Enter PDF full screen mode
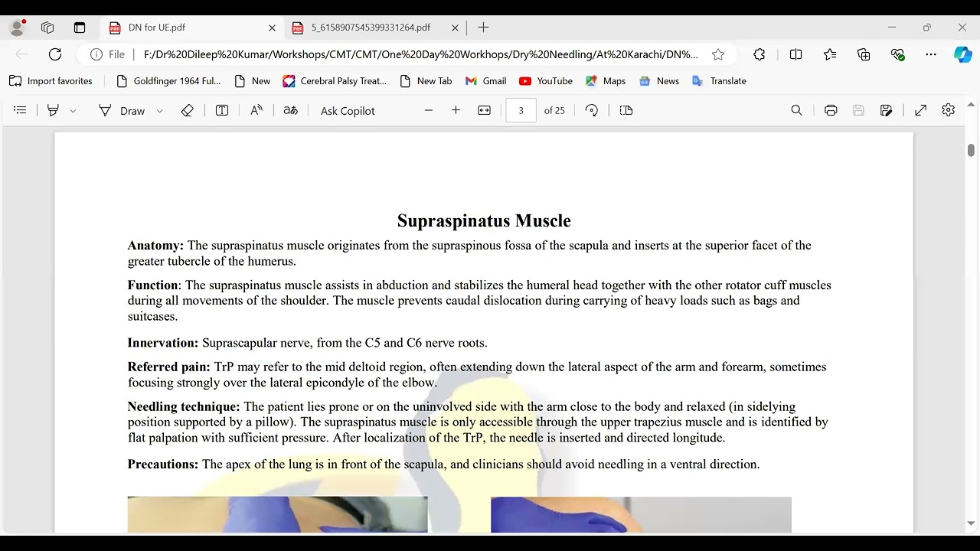 pyautogui.click(x=921, y=110)
